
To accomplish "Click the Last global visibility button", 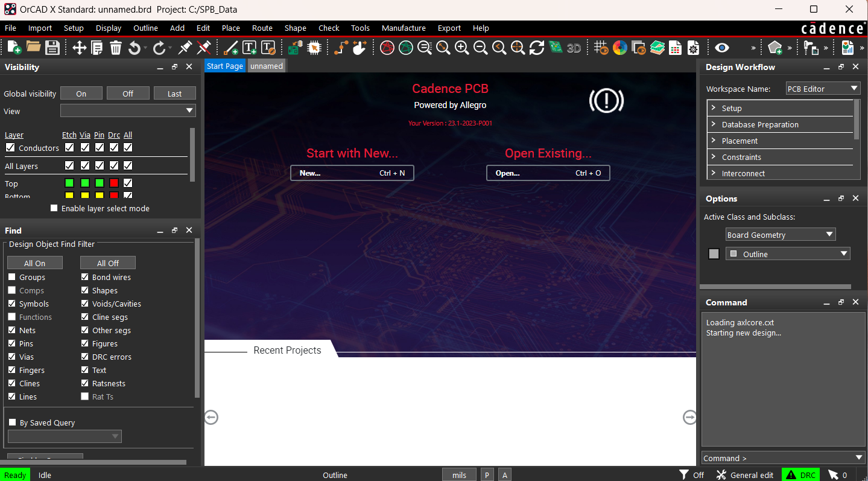I will coord(175,93).
